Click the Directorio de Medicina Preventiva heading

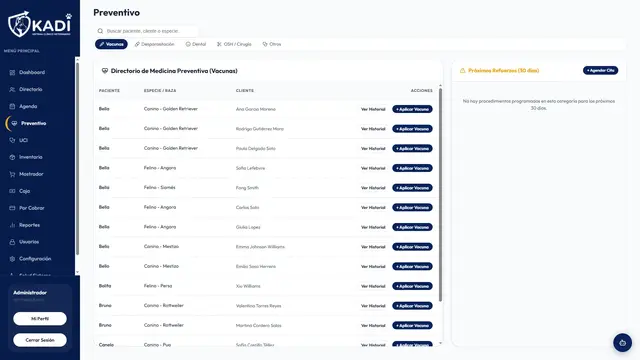coord(174,71)
